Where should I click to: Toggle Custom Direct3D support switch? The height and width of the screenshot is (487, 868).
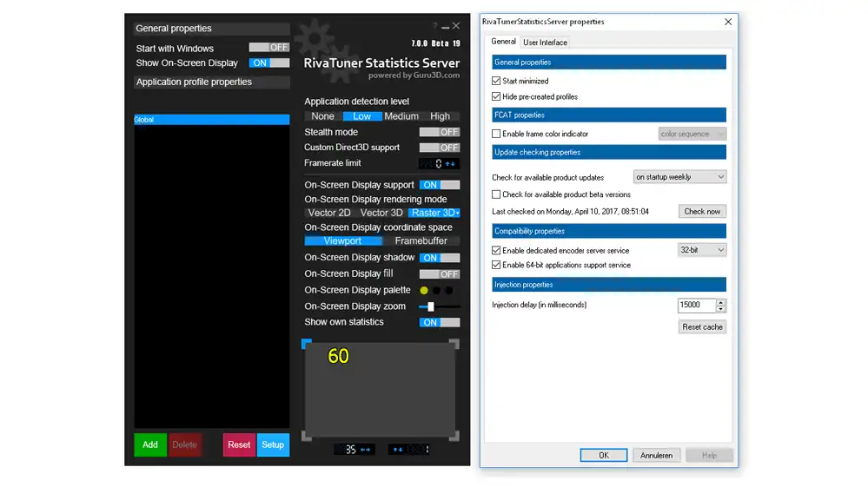click(x=440, y=148)
